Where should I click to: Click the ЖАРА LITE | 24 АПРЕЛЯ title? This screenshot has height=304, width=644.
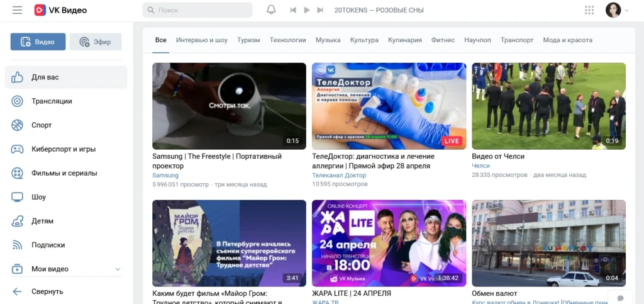352,294
